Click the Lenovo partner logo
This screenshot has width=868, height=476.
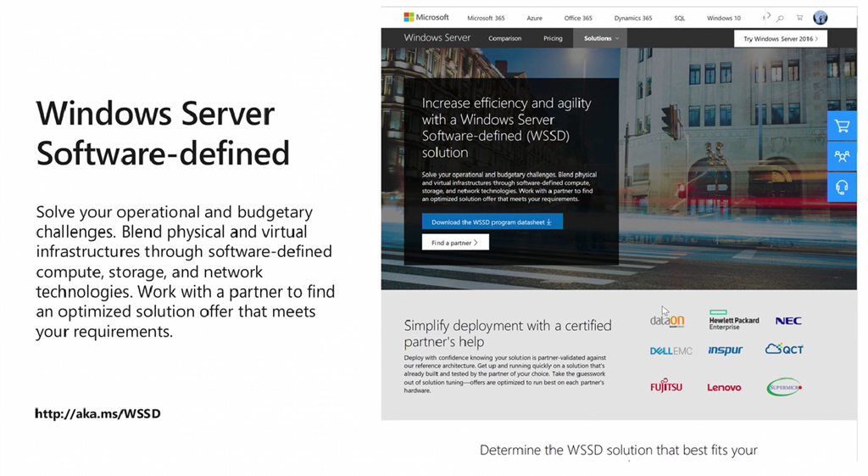[724, 388]
